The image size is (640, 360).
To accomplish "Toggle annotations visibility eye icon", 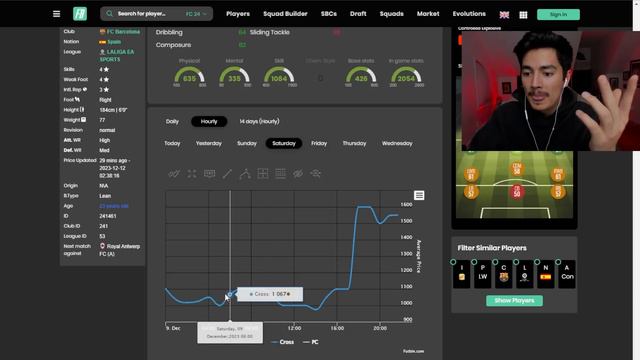I will 298,174.
